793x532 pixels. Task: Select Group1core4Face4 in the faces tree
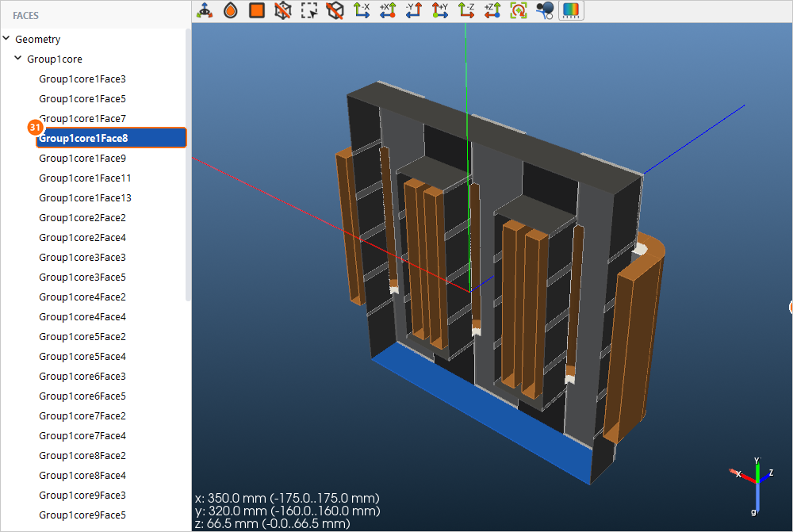(82, 316)
